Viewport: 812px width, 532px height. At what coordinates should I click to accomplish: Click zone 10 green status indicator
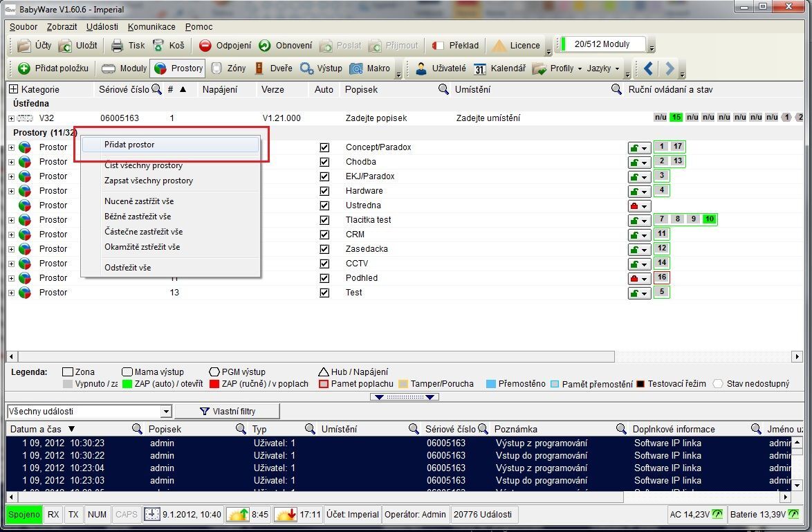(709, 219)
